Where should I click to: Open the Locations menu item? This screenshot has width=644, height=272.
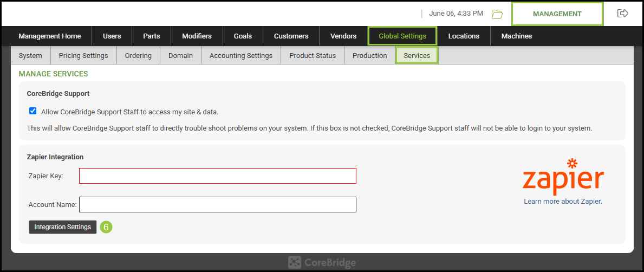pos(464,36)
